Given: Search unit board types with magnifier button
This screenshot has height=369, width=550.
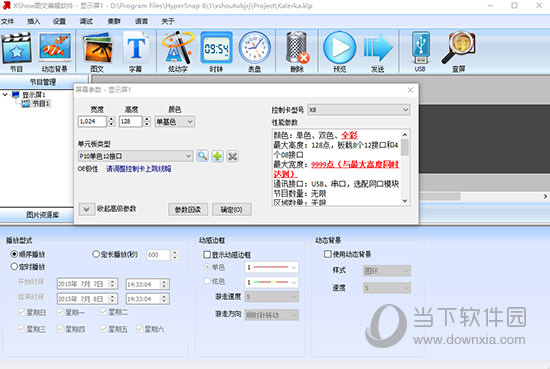Looking at the screenshot, I should coord(202,156).
